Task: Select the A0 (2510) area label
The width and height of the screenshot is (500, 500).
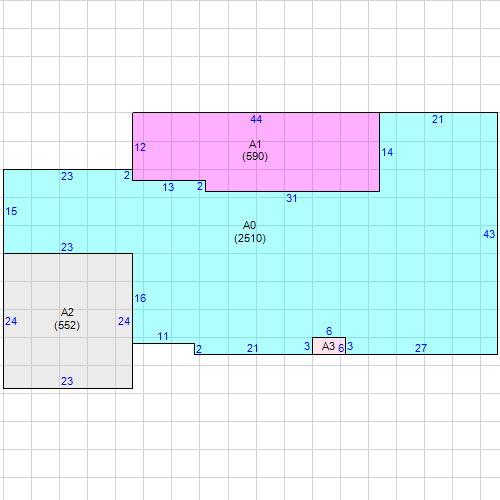Action: (250, 232)
